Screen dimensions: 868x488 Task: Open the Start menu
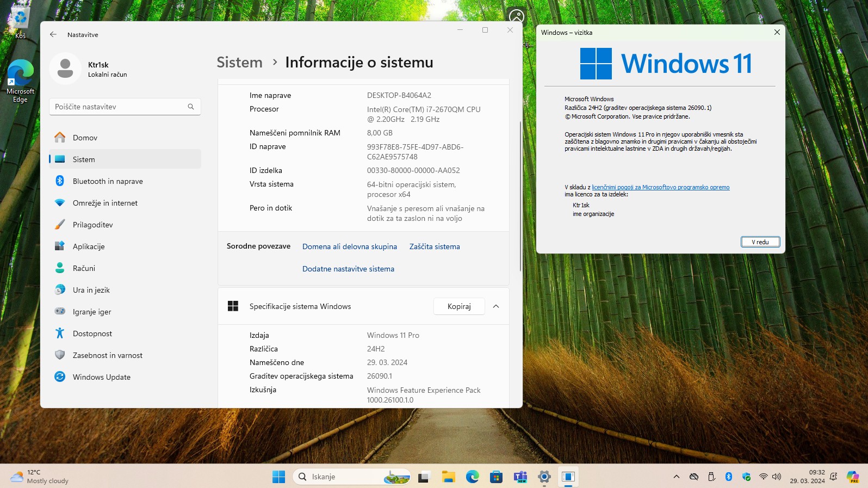[x=278, y=477]
